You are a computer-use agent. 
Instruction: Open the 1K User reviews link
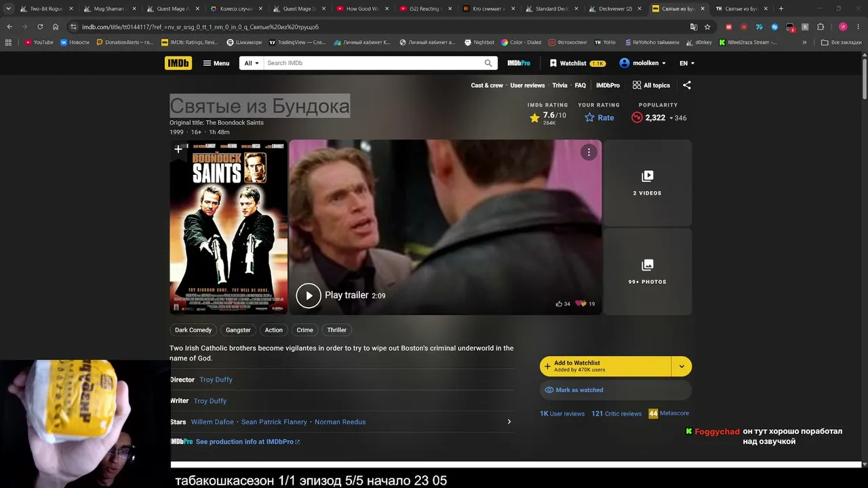point(562,413)
